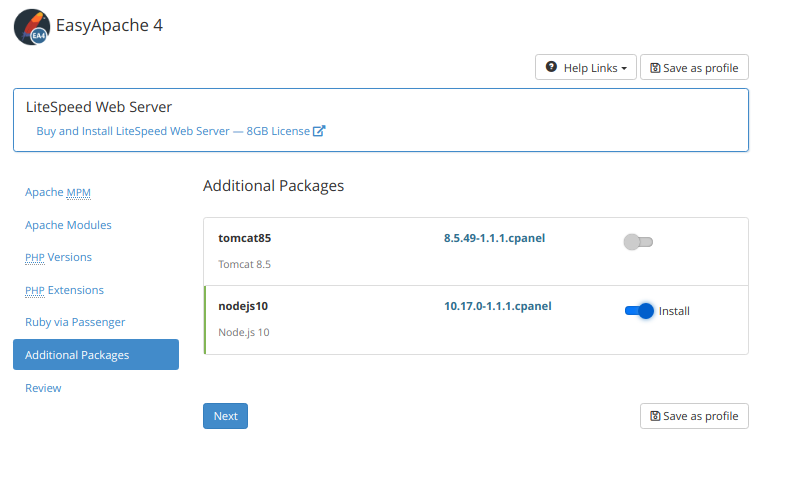The image size is (803, 483).
Task: Open PHP Extensions section
Action: click(x=64, y=290)
